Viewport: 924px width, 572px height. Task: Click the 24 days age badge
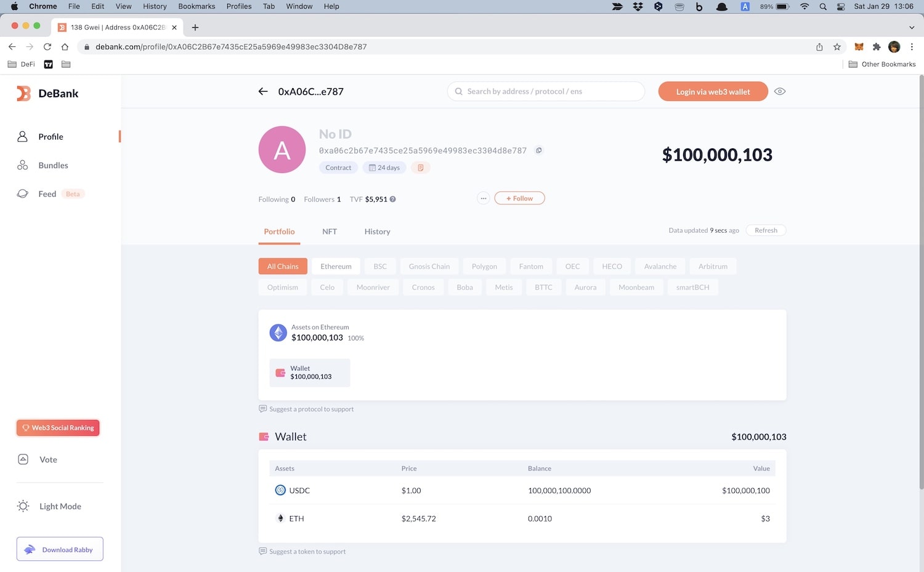(384, 167)
